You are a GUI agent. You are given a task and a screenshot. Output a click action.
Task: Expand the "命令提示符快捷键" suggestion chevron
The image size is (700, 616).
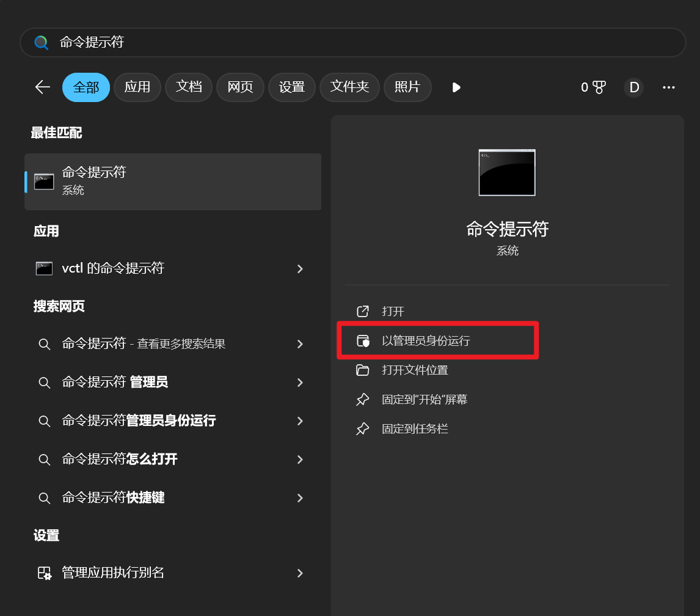tap(299, 497)
